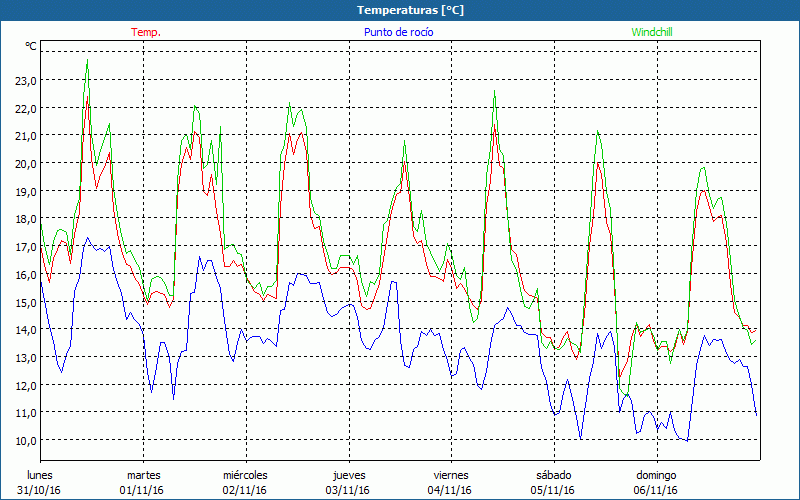Image resolution: width=800 pixels, height=500 pixels.
Task: Select the lunes day label
Action: 40,475
